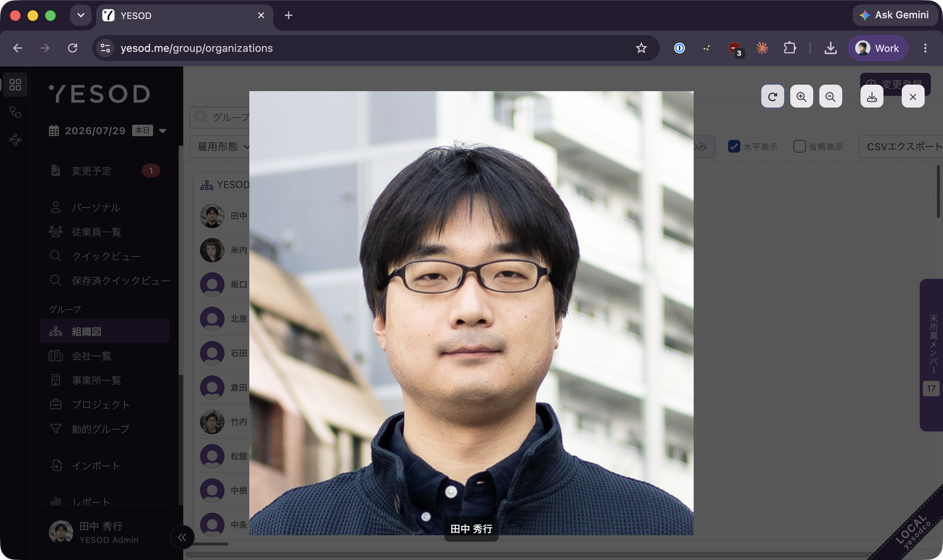
Task: Open the hierarchy icon in left rail
Action: tap(15, 112)
